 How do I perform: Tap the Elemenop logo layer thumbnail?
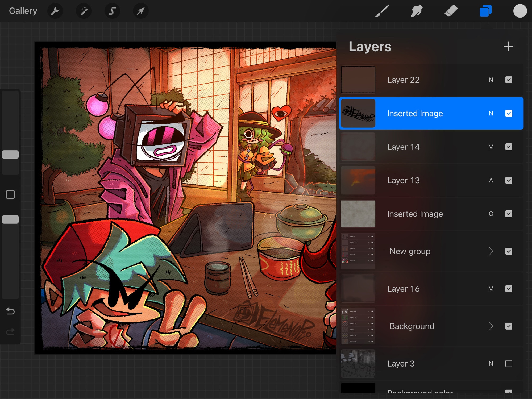(358, 113)
